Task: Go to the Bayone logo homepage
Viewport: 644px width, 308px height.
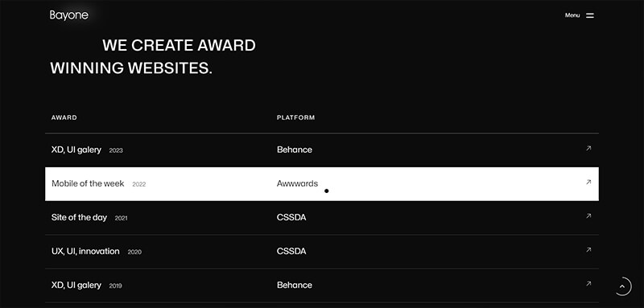Action: click(69, 15)
